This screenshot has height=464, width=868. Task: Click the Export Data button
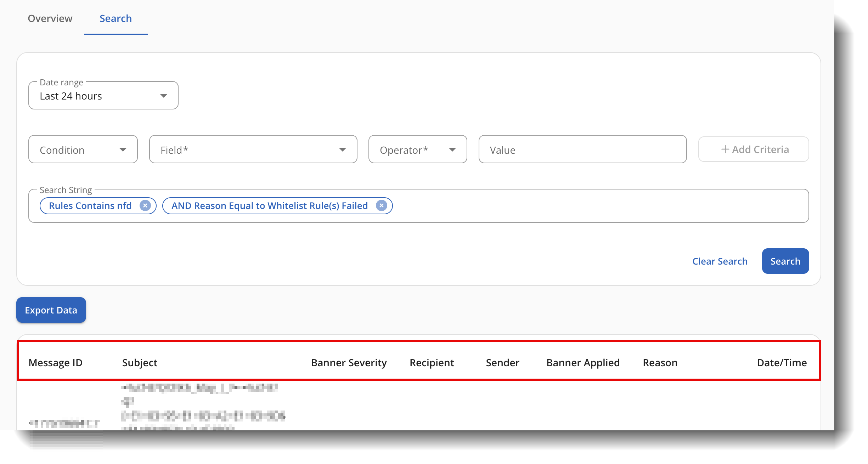click(x=51, y=310)
